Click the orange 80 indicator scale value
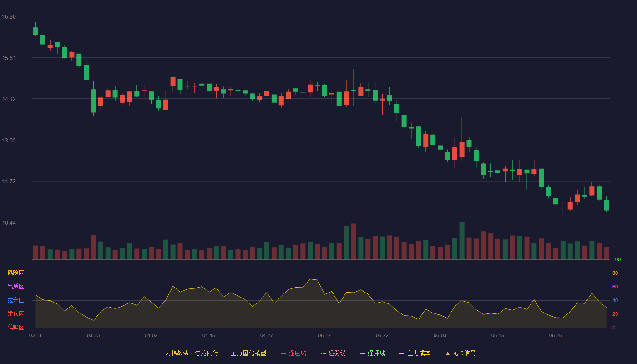The image size is (637, 364). click(x=615, y=273)
